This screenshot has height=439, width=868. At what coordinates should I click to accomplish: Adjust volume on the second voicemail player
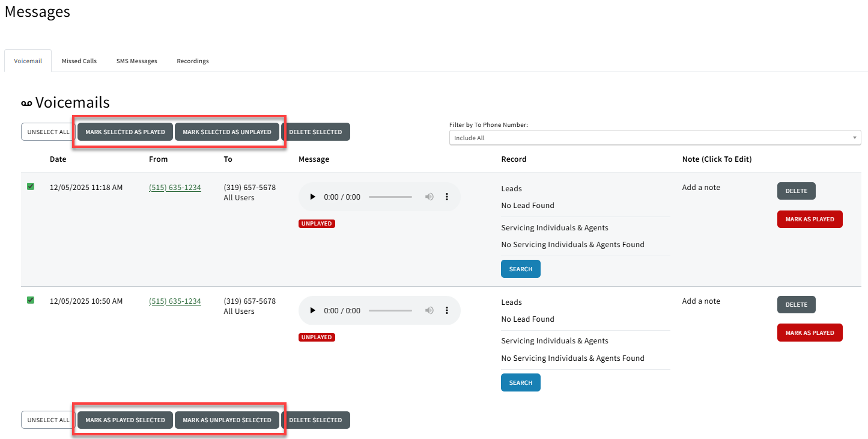pyautogui.click(x=429, y=310)
